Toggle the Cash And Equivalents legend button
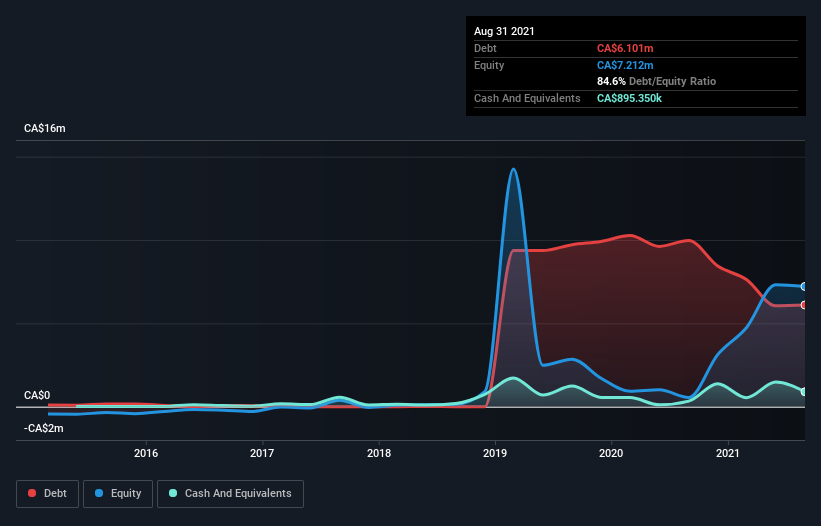The width and height of the screenshot is (821, 526). pyautogui.click(x=230, y=494)
